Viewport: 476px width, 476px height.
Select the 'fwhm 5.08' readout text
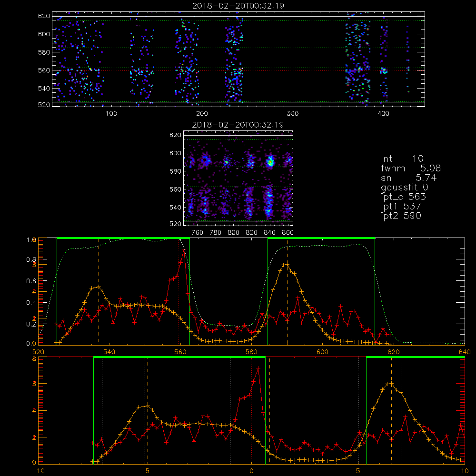point(411,168)
